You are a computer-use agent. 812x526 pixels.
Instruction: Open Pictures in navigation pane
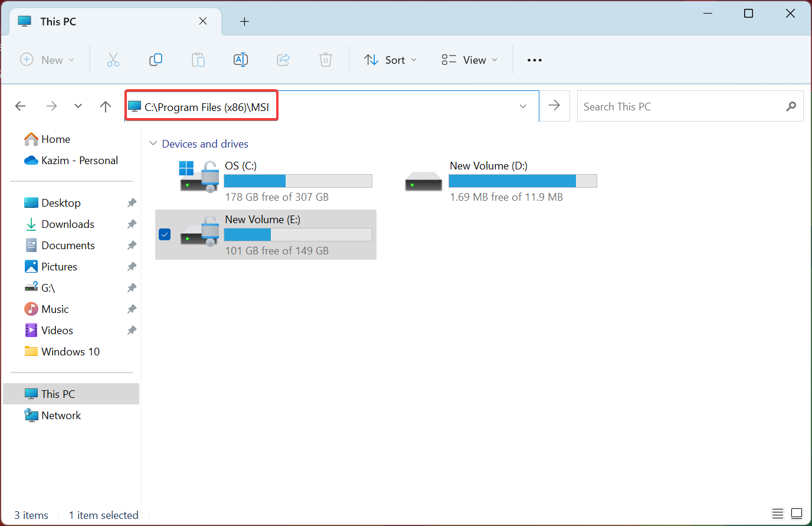click(x=51, y=267)
